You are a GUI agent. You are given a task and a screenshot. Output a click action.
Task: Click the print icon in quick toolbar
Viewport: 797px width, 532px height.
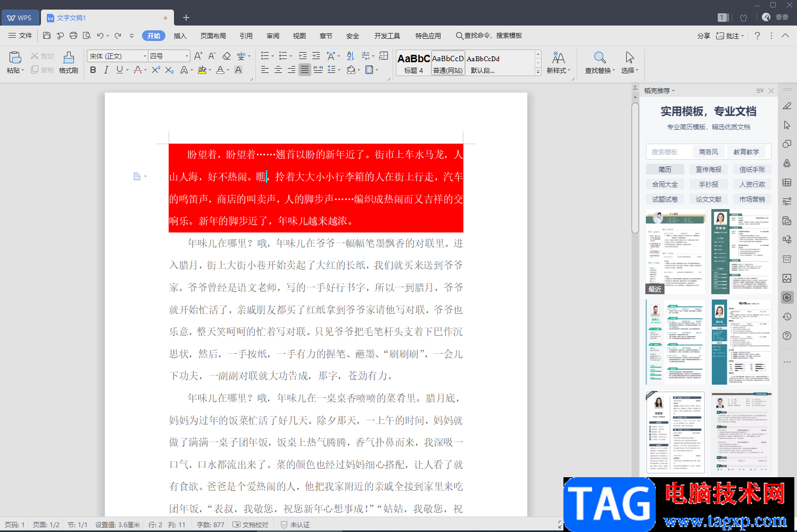coord(73,36)
